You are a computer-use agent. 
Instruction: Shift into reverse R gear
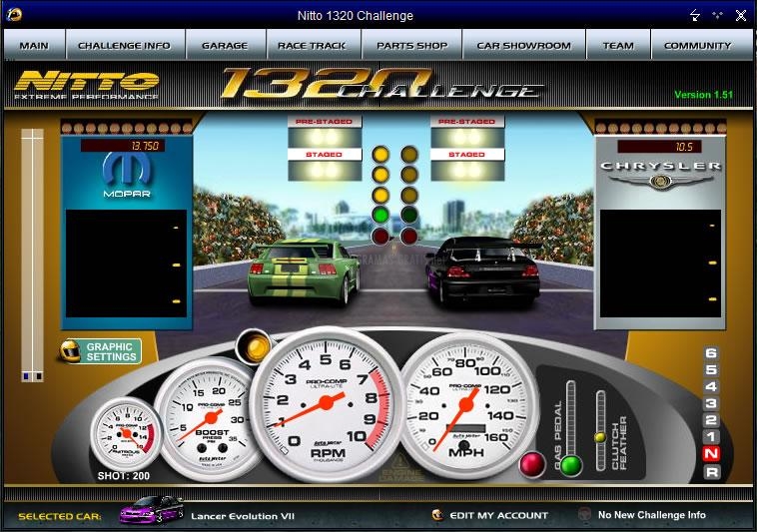coord(712,472)
